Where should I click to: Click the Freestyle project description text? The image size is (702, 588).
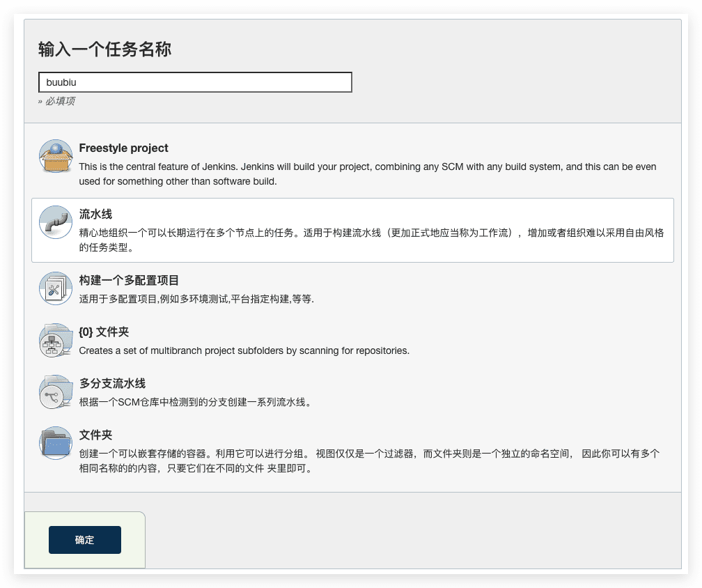367,174
